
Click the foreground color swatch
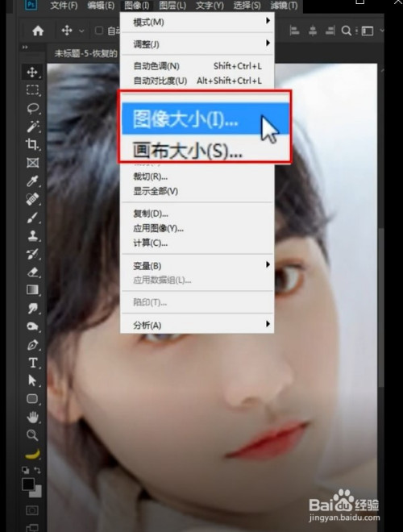[x=28, y=484]
